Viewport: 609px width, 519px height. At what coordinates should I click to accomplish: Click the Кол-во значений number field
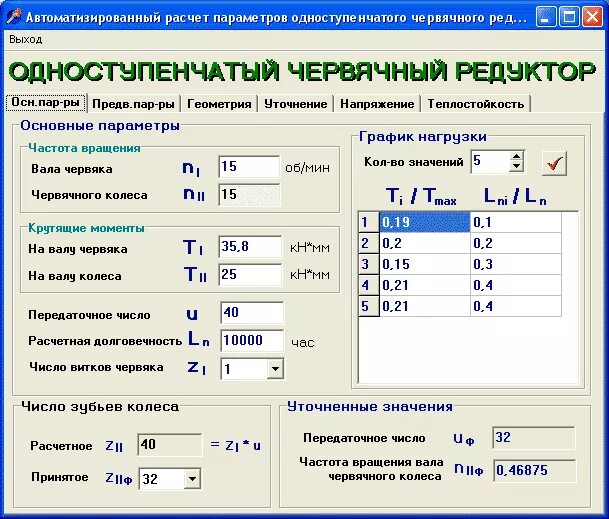(490, 162)
